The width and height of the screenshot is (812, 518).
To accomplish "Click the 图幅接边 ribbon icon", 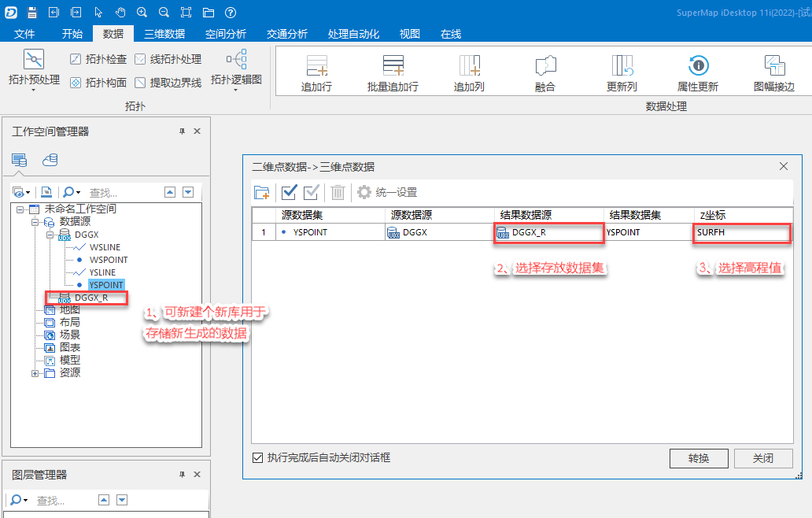I will [774, 66].
